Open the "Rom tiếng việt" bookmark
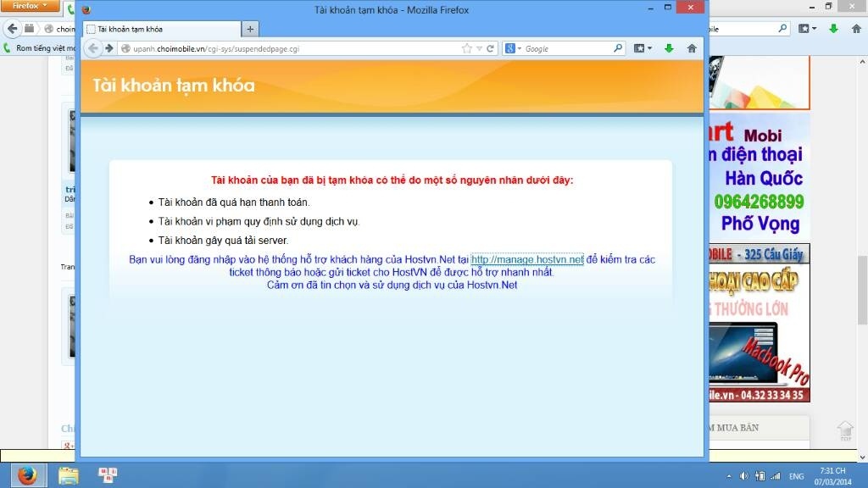 click(x=40, y=48)
